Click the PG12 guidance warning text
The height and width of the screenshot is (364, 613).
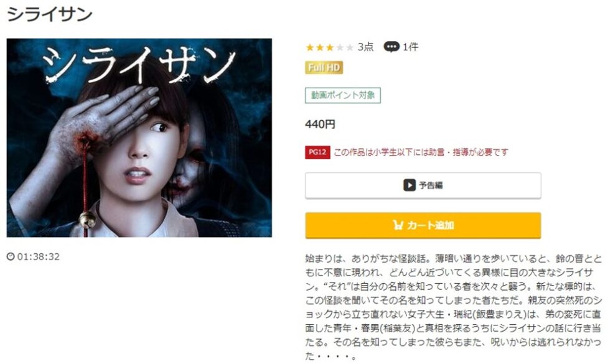pos(421,152)
